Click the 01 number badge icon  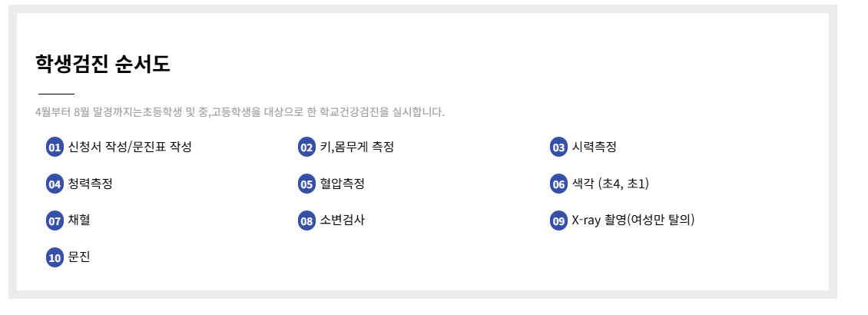point(55,148)
